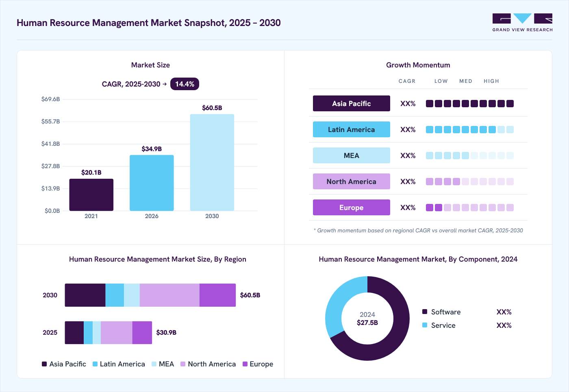
Task: Click the Market Size heading
Action: 150,65
